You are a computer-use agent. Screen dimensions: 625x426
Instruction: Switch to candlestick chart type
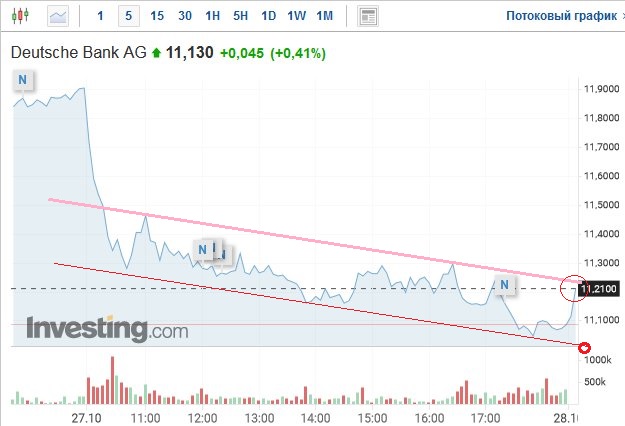point(20,16)
